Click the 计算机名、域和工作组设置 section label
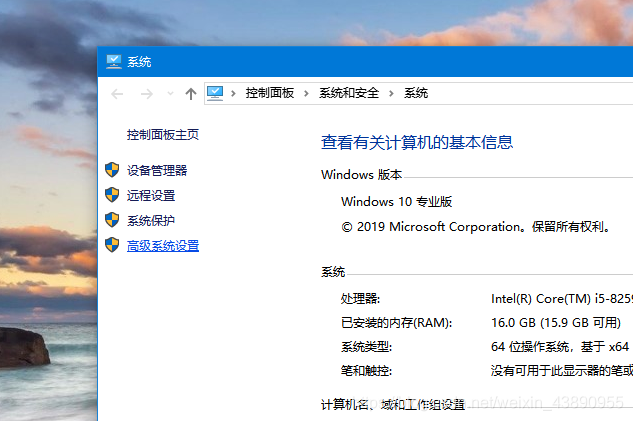 point(393,404)
